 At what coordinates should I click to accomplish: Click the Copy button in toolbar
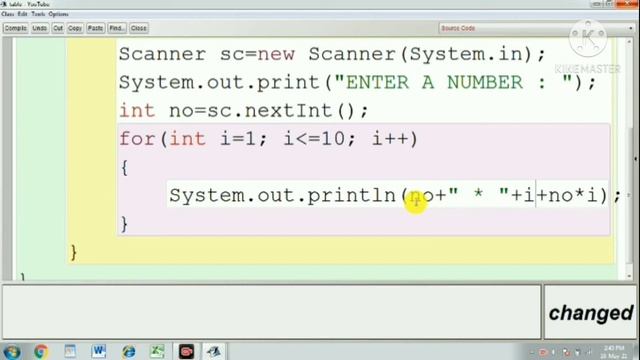pyautogui.click(x=75, y=28)
